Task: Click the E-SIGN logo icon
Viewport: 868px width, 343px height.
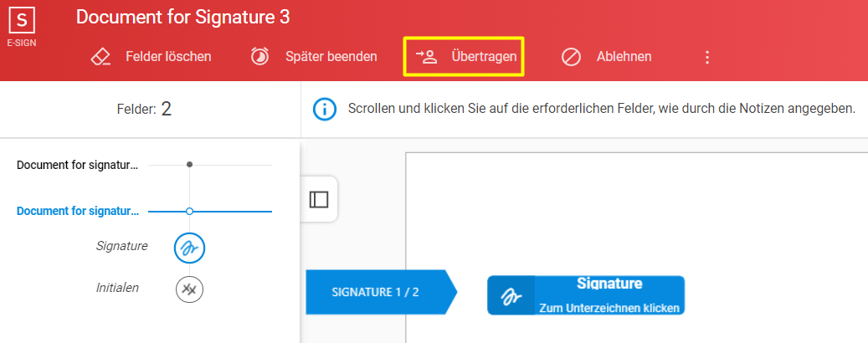Action: pyautogui.click(x=22, y=21)
